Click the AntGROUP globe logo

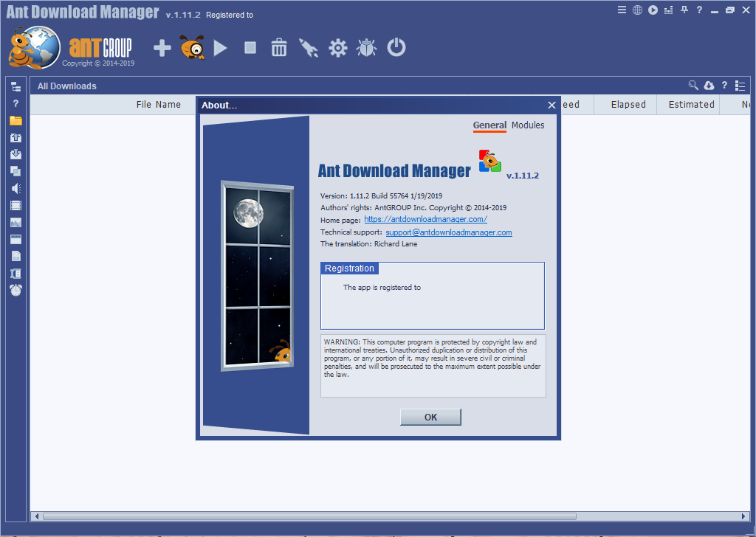[x=35, y=48]
